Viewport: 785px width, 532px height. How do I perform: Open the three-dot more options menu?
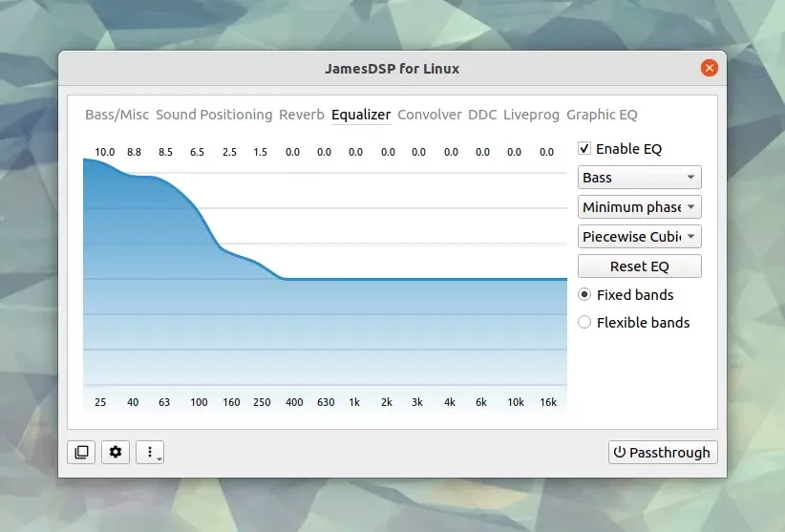150,452
